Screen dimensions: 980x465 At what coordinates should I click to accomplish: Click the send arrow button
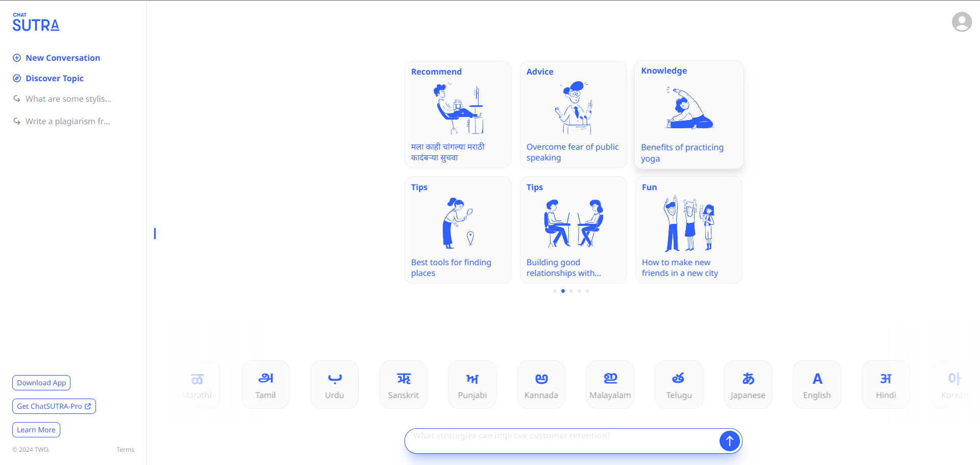(x=729, y=440)
